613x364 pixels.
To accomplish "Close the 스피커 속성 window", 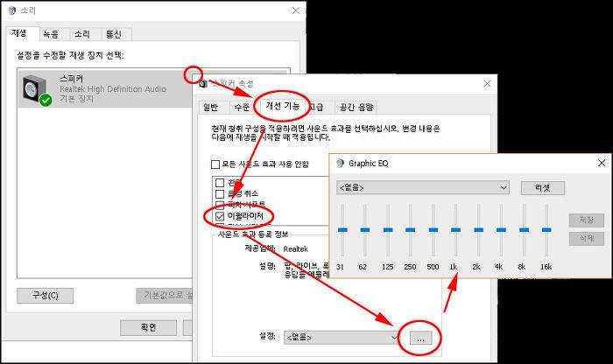I will [x=487, y=84].
